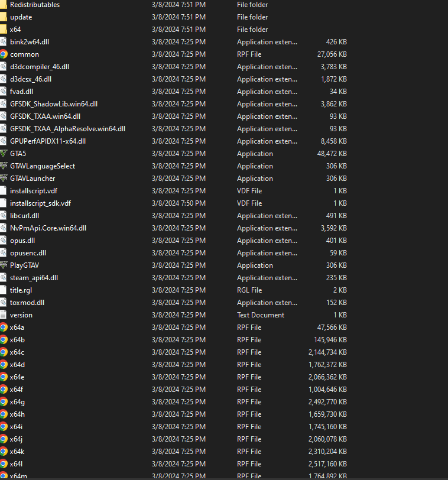Image resolution: width=448 pixels, height=480 pixels.
Task: Click the Chrome icon beside x64g
Action: (4, 401)
